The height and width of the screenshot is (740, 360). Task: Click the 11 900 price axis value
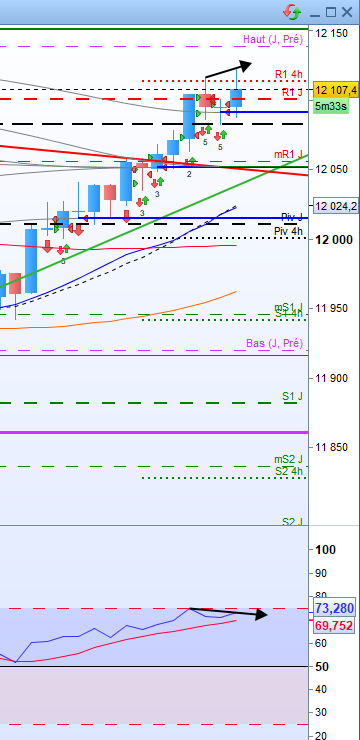tap(331, 378)
